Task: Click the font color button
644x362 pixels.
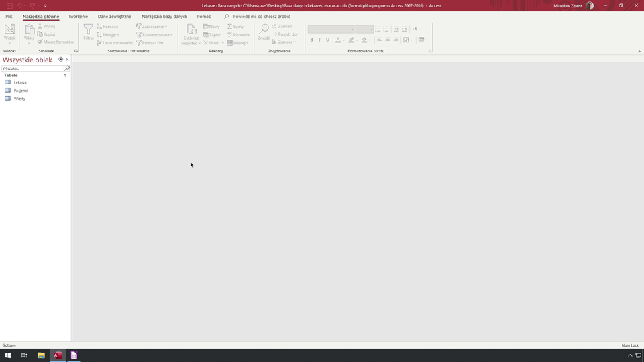Action: point(337,40)
